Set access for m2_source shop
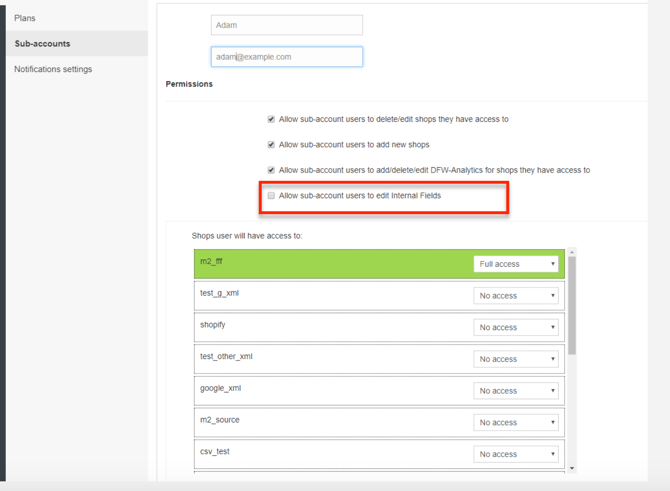 [516, 422]
